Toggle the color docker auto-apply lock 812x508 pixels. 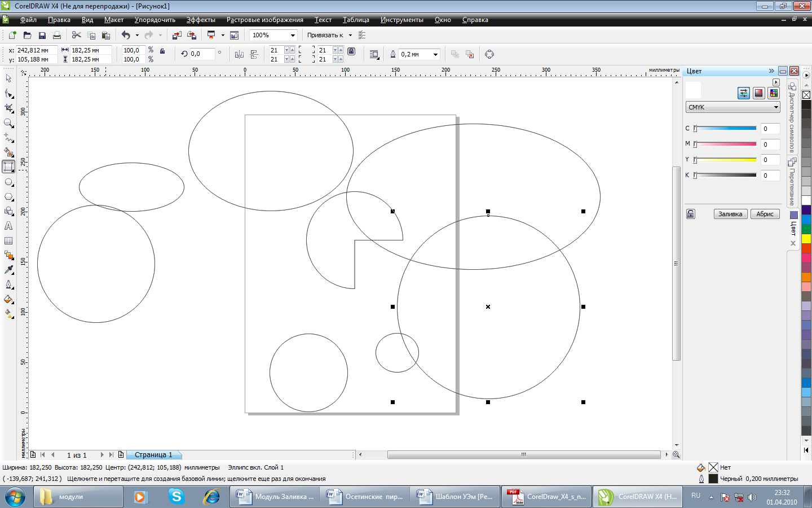pos(691,214)
